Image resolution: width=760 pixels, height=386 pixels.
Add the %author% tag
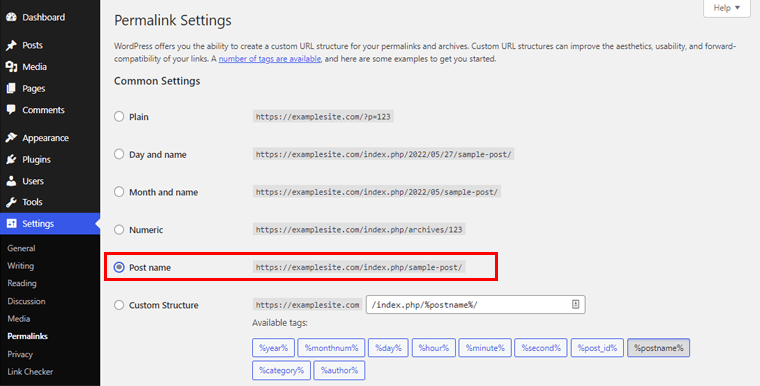coord(339,370)
